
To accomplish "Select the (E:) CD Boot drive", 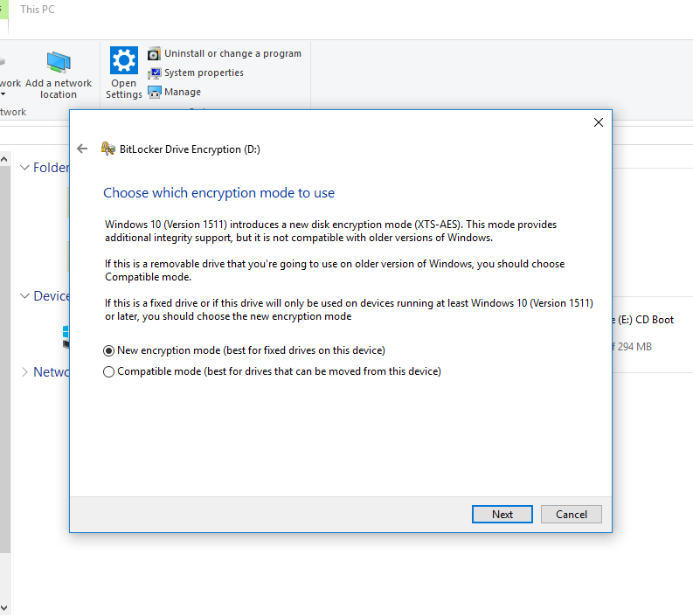I will tap(643, 320).
